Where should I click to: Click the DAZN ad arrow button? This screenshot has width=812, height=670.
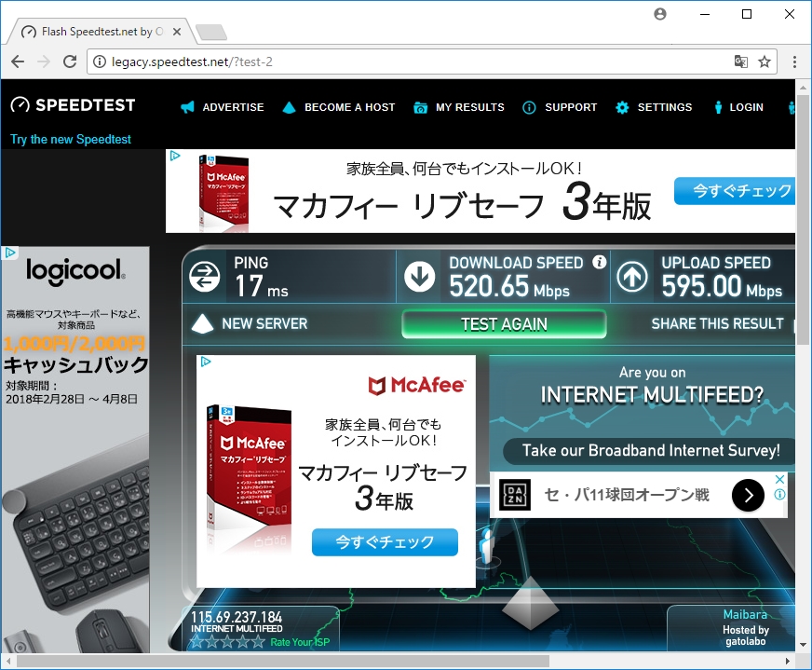[x=748, y=496]
